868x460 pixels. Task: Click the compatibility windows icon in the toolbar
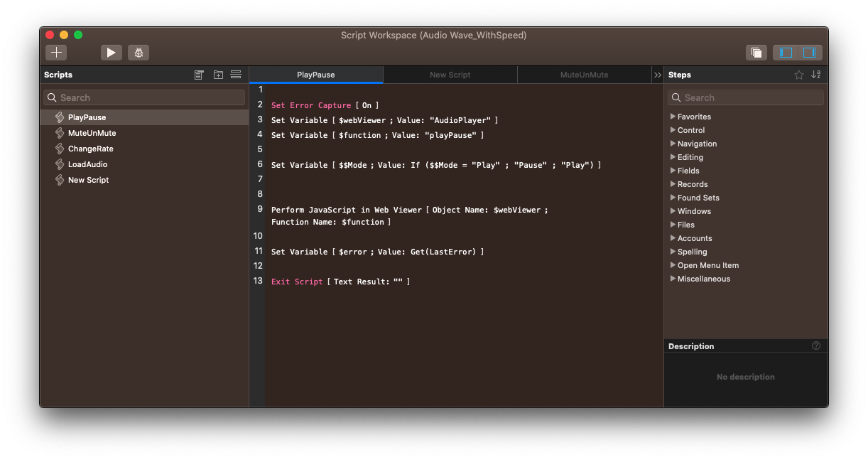pos(756,53)
